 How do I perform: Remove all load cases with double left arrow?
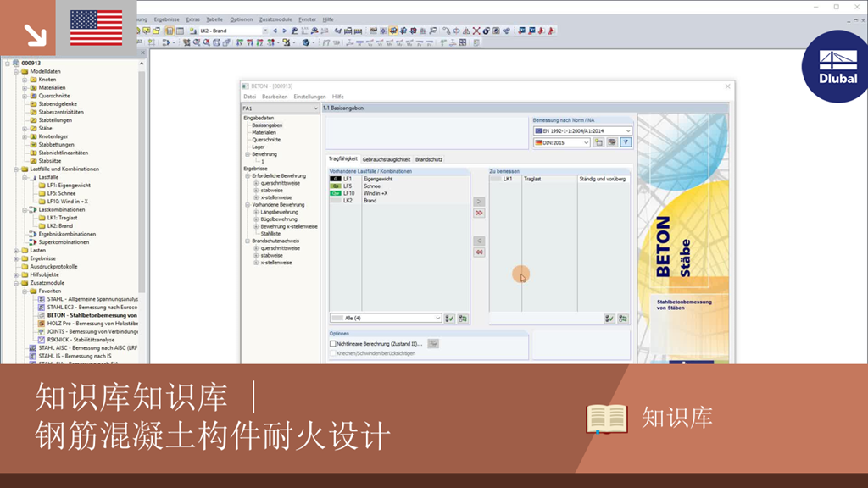[x=480, y=252]
